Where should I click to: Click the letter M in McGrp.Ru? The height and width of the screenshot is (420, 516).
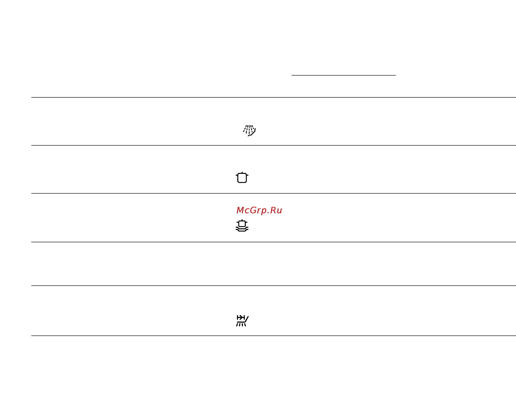[x=240, y=210]
